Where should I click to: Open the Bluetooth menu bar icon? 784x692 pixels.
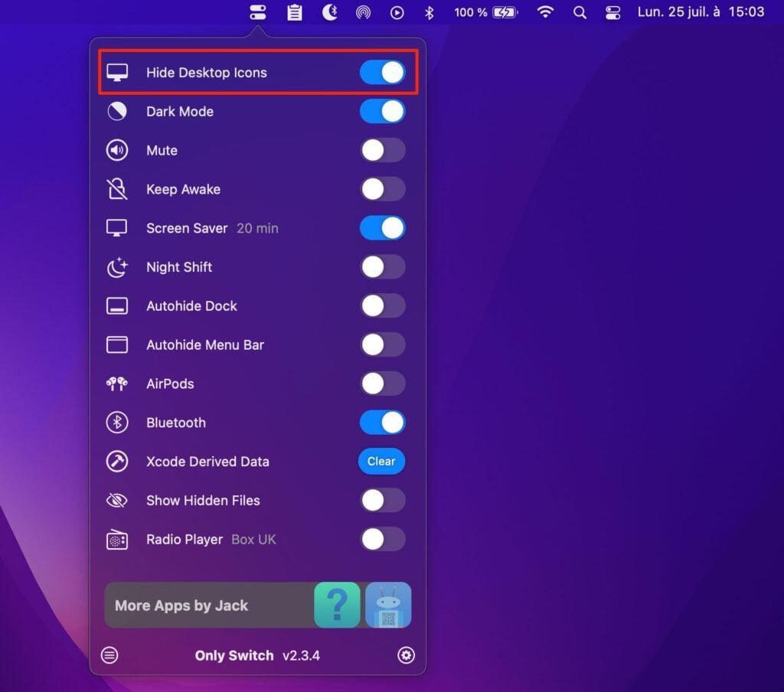[x=429, y=12]
